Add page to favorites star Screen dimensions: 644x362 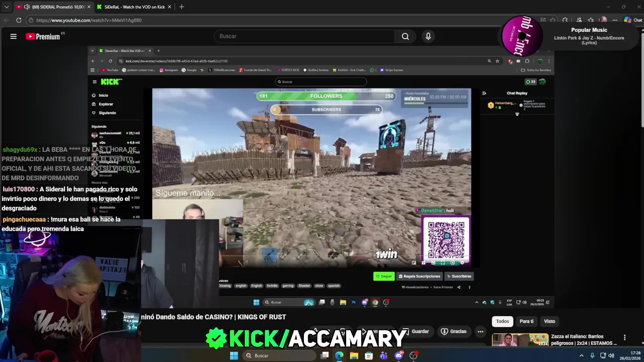point(553,20)
